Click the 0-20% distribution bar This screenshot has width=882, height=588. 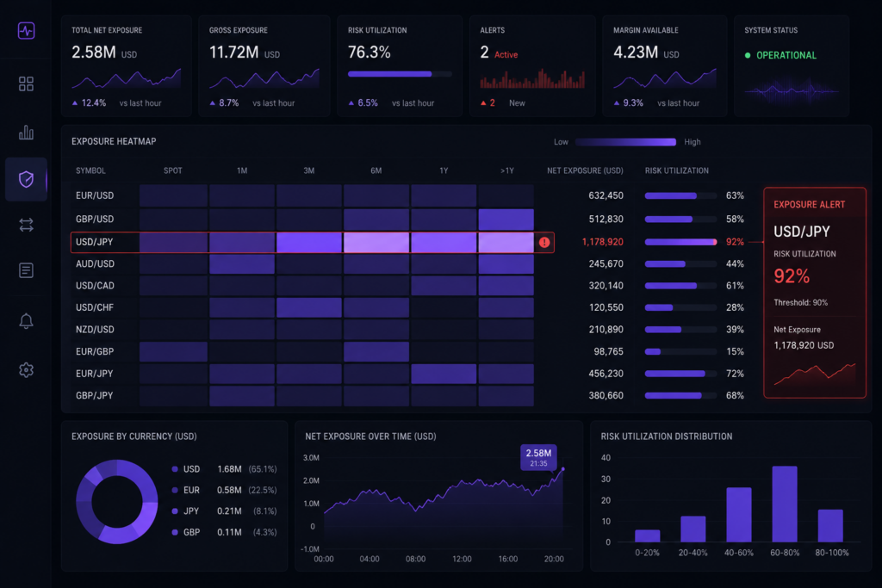pyautogui.click(x=648, y=535)
